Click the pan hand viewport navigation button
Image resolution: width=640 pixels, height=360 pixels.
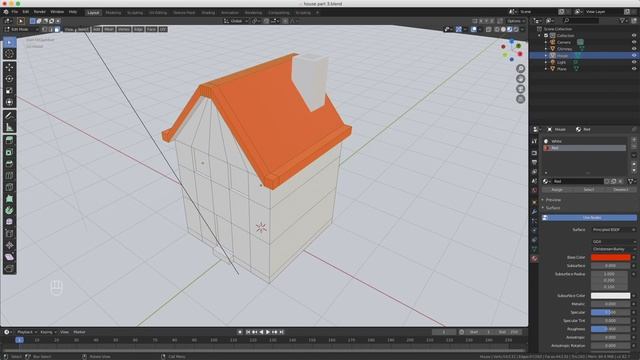coord(520,79)
